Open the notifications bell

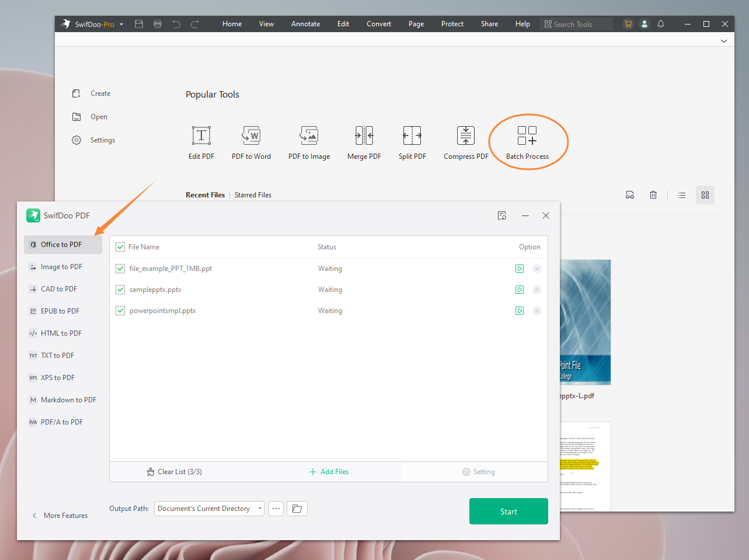(x=661, y=24)
